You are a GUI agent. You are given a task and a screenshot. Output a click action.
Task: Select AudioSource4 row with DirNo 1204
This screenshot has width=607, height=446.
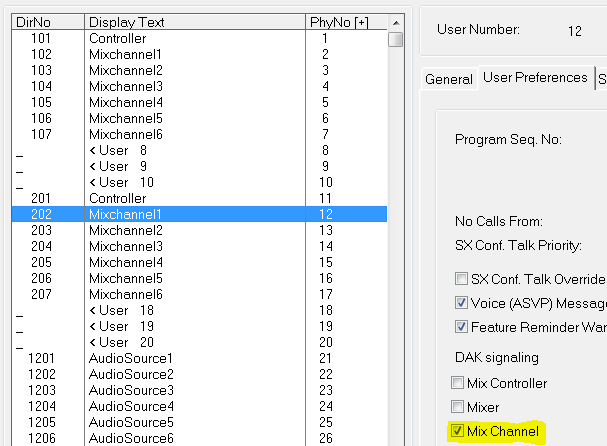(x=131, y=406)
